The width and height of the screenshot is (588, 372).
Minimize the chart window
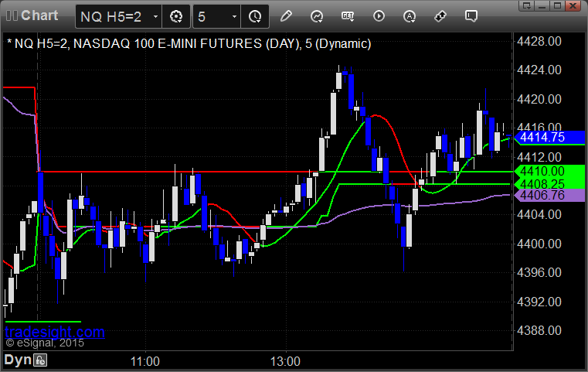(542, 5)
